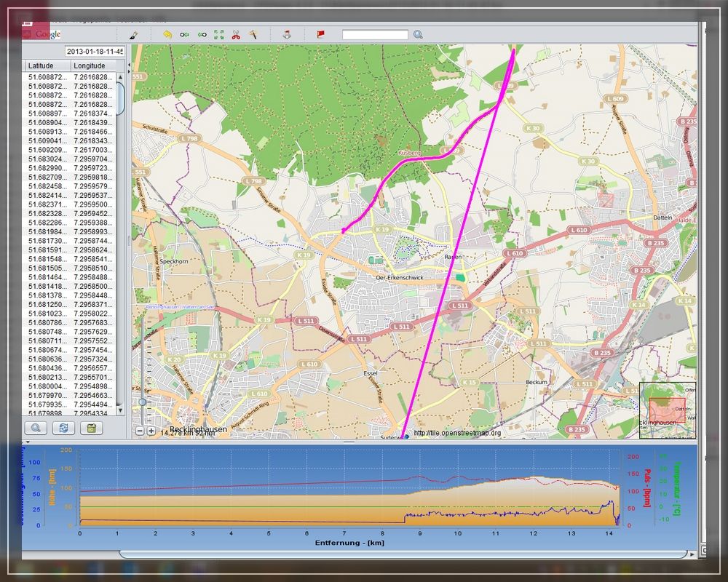
Task: Click the red flag icon in toolbar
Action: 320,34
